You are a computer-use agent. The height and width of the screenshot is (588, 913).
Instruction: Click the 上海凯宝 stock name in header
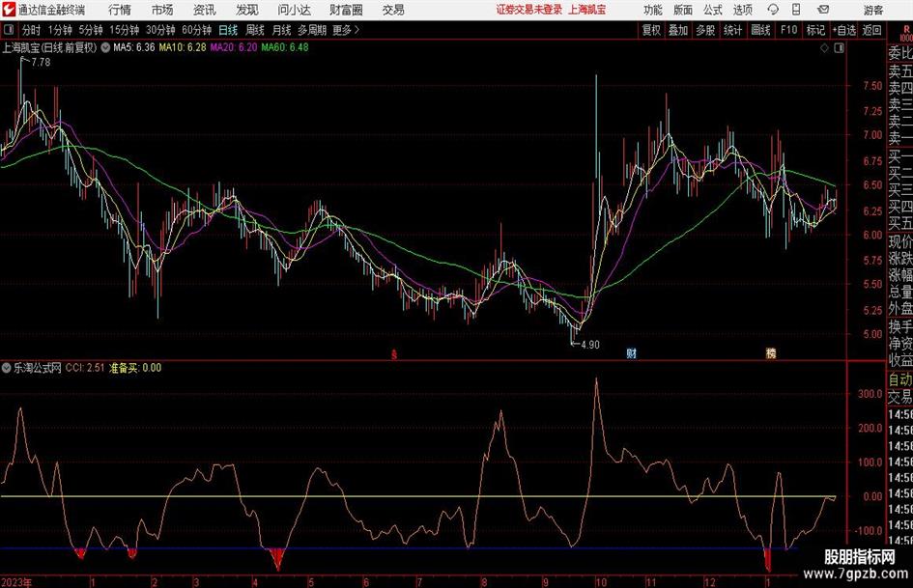coord(586,10)
